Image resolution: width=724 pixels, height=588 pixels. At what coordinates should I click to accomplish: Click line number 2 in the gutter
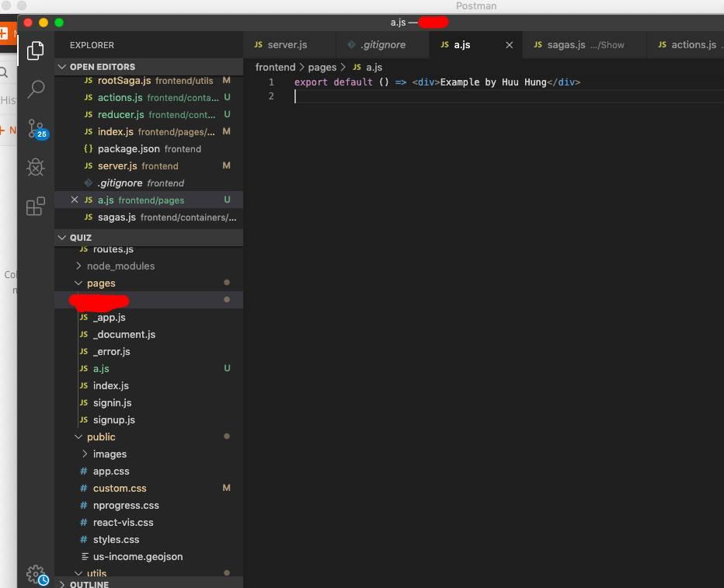272,96
